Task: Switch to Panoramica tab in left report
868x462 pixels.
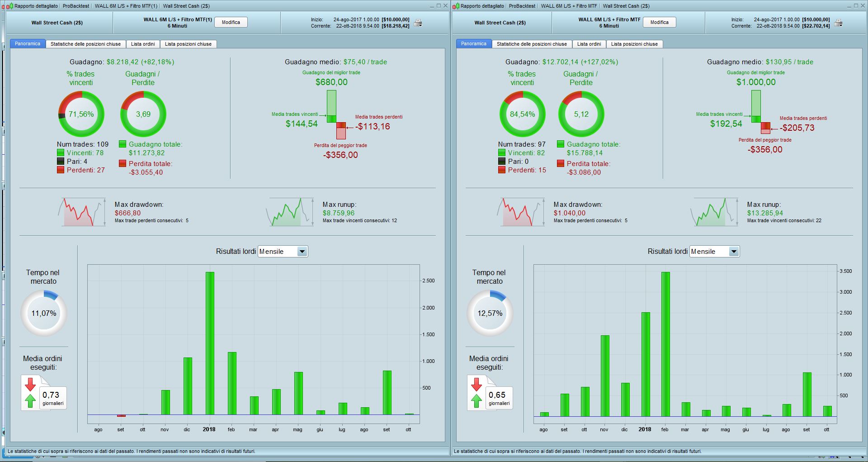Action: [x=28, y=44]
